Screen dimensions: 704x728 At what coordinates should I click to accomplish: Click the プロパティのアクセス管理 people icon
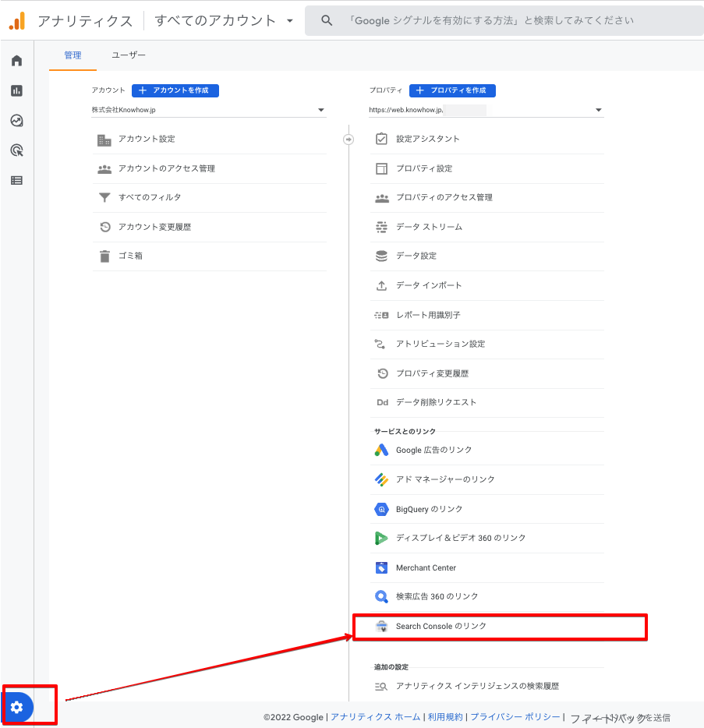tap(382, 198)
